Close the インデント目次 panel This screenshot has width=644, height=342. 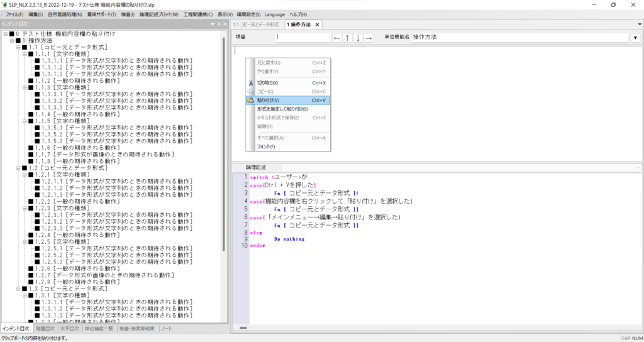(225, 25)
